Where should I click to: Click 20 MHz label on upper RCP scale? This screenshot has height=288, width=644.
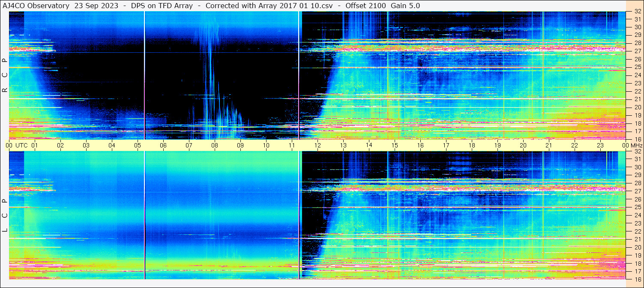click(637, 107)
